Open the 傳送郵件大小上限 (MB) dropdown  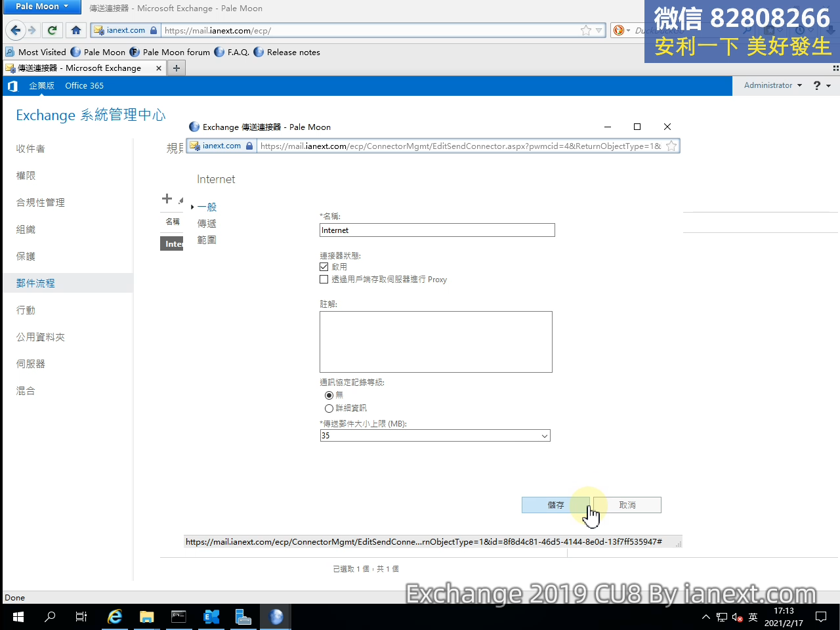click(x=435, y=436)
